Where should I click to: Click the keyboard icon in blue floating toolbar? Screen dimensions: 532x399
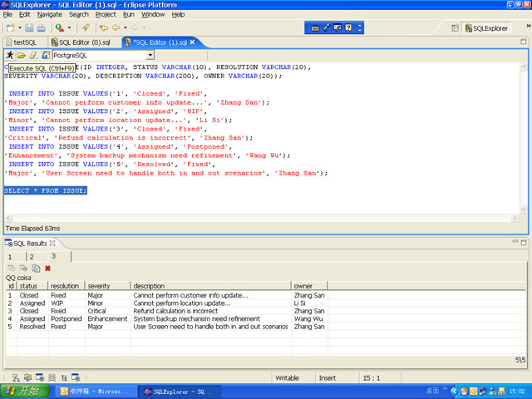(x=315, y=27)
